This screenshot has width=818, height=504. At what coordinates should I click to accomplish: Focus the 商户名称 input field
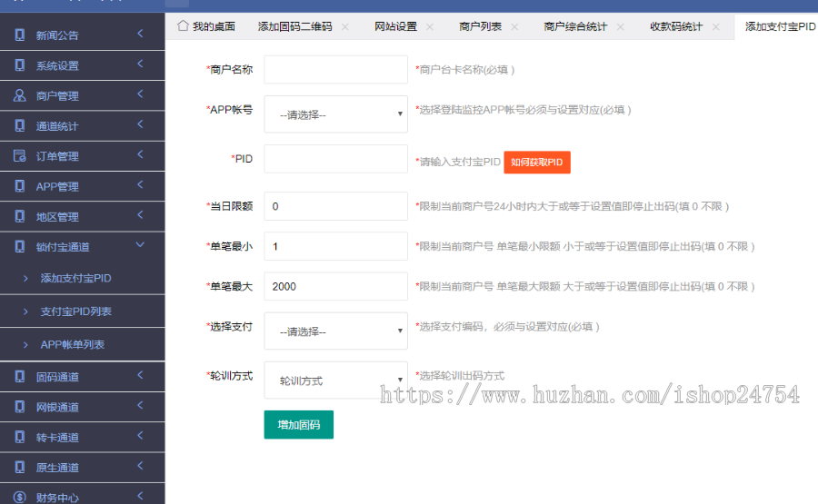[335, 69]
